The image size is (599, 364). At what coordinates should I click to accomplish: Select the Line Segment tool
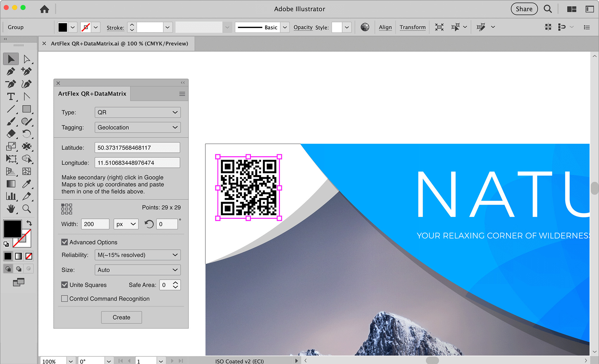pyautogui.click(x=11, y=109)
